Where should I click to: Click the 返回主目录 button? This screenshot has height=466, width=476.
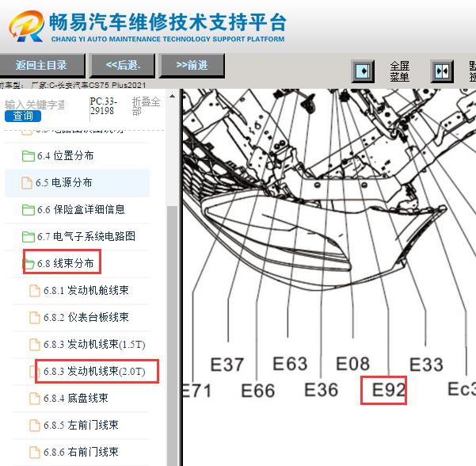[x=42, y=65]
